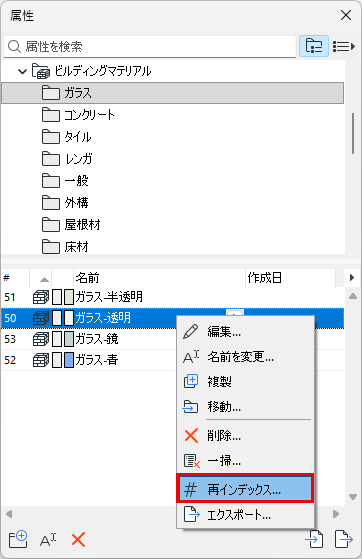Click building material icon of ガラス-鏡
Viewport: 362px width, 559px height.
pyautogui.click(x=41, y=339)
